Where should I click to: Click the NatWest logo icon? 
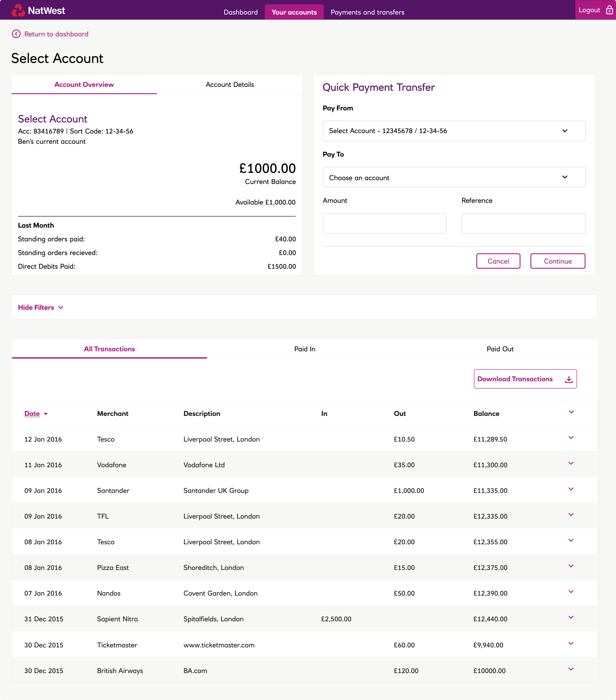point(18,10)
